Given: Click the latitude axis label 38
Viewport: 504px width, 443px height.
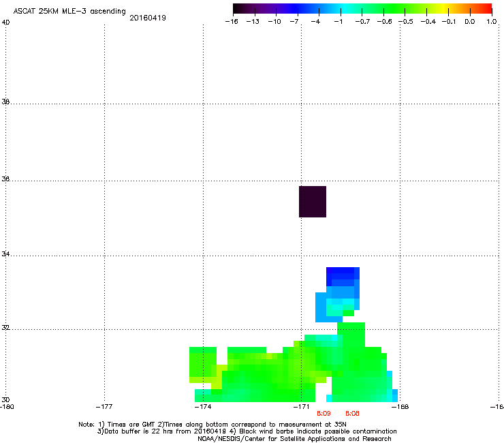Looking at the screenshot, I should pos(5,102).
